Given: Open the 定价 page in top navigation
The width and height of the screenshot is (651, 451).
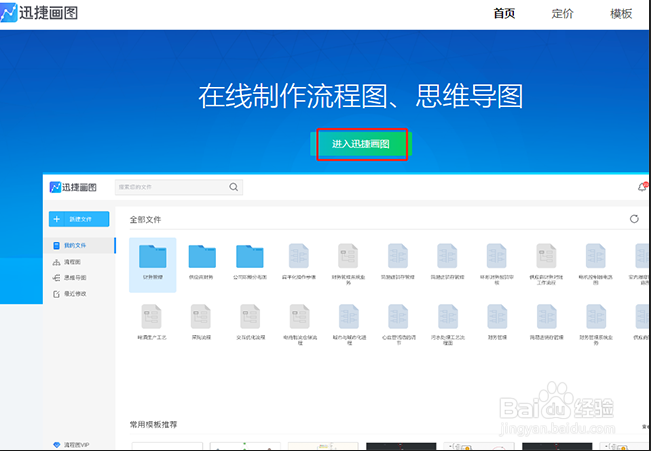Looking at the screenshot, I should (x=562, y=14).
